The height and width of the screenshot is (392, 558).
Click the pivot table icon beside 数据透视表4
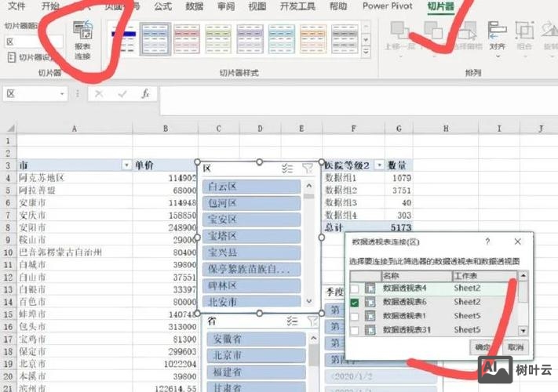[x=370, y=289]
